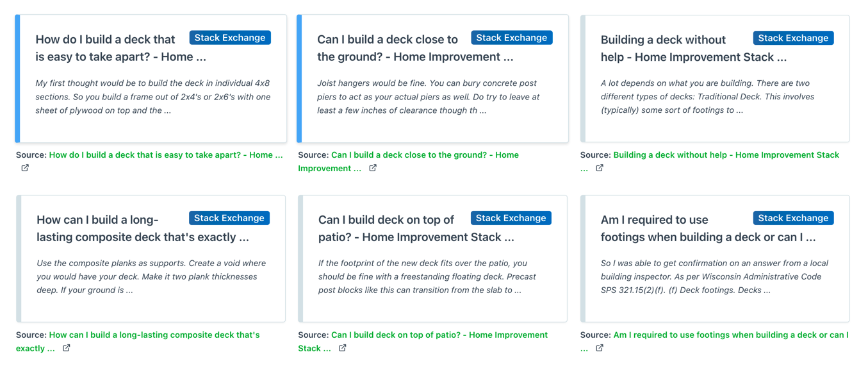Screen dimensions: 868x368
Task: Click Stack Exchange badge on footings card
Action: 794,218
